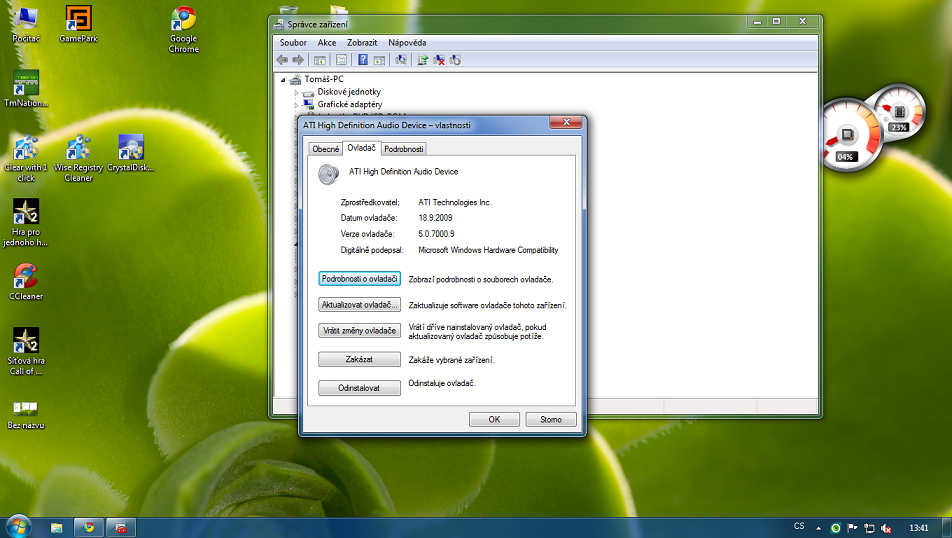
Task: Select the CrystalDisk desktop icon
Action: [x=131, y=154]
